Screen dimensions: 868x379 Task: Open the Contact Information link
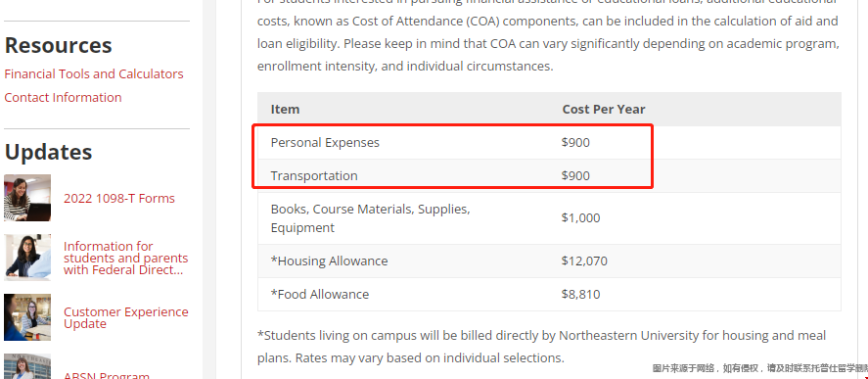click(x=63, y=97)
